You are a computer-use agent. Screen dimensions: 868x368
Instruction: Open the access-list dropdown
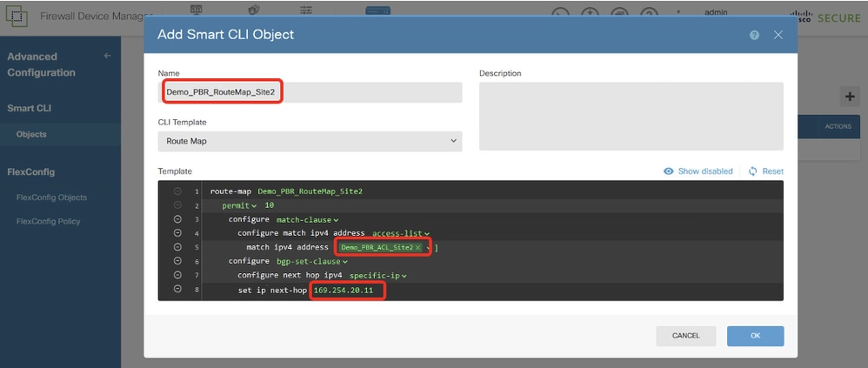click(401, 233)
